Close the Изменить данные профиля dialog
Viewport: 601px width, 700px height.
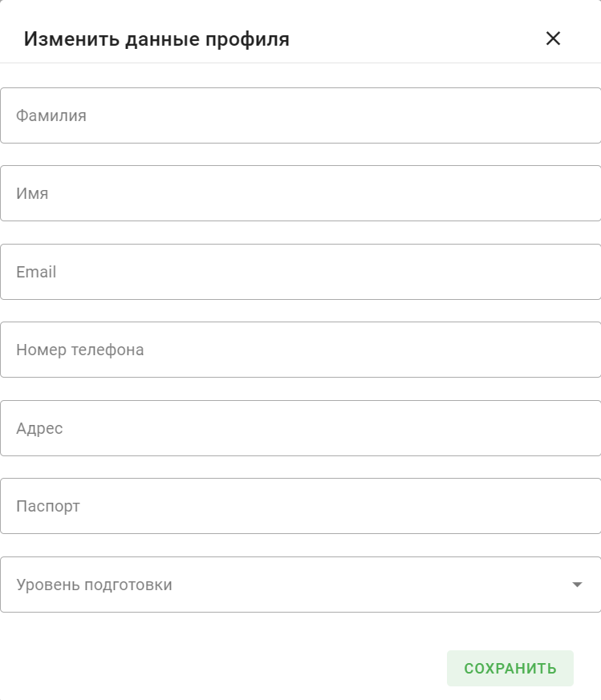click(x=553, y=38)
